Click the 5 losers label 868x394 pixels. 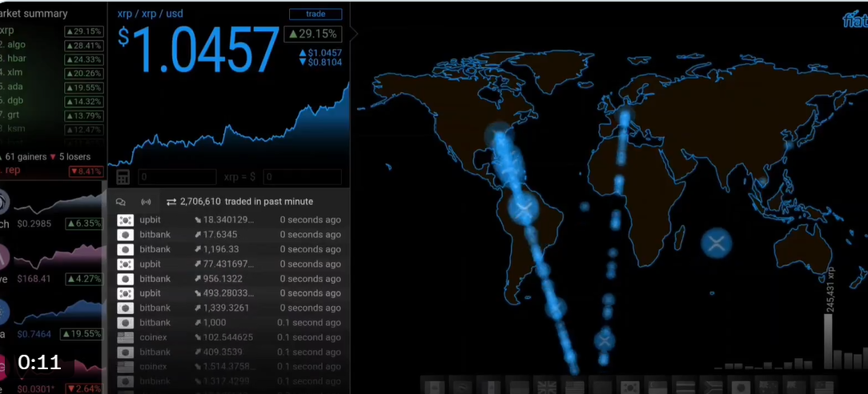pos(74,157)
